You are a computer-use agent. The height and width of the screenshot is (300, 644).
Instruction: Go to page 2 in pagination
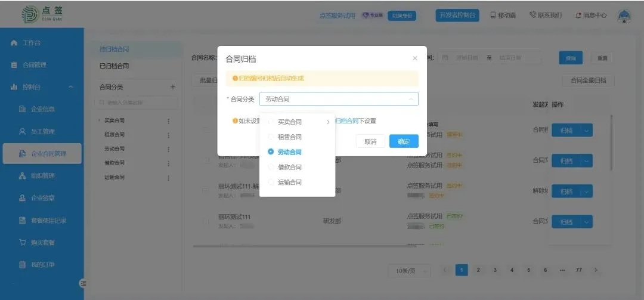click(x=478, y=270)
